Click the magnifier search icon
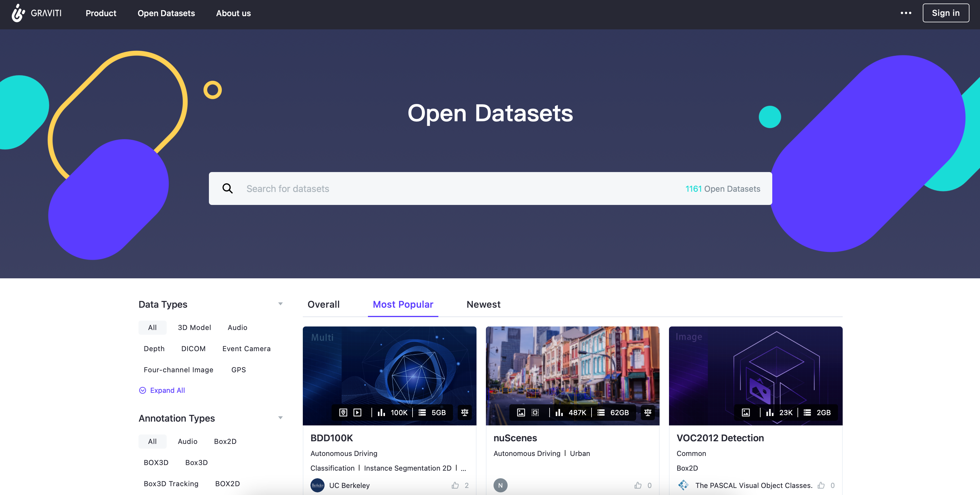This screenshot has height=495, width=980. [227, 188]
